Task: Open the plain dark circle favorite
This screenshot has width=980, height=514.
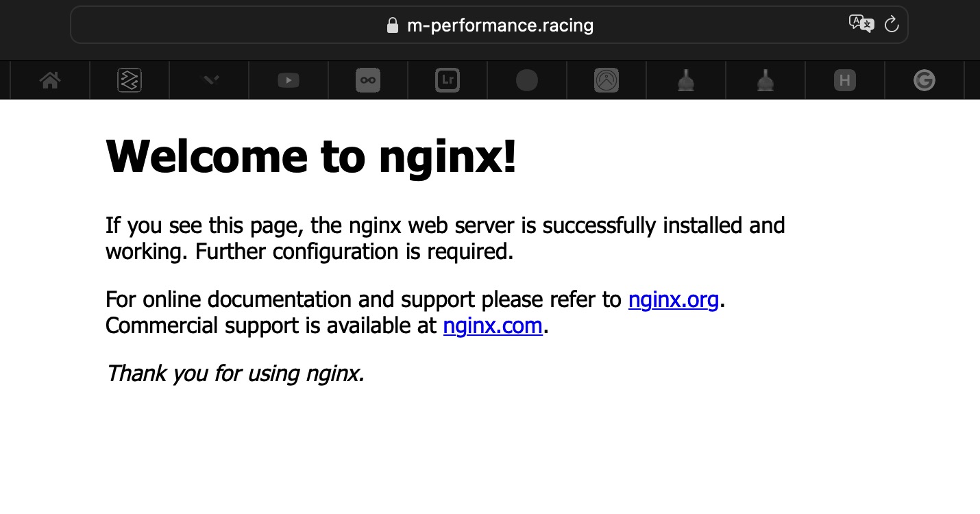Action: [x=527, y=80]
